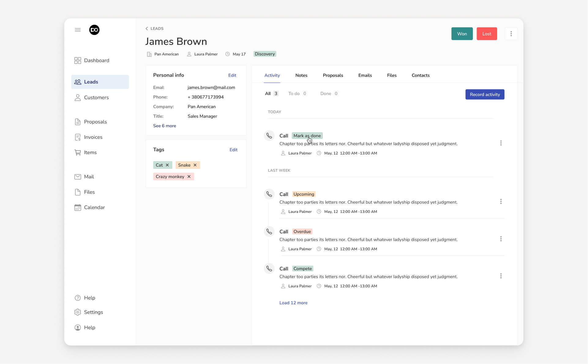
Task: Click the hamburger menu icon
Action: point(78,30)
